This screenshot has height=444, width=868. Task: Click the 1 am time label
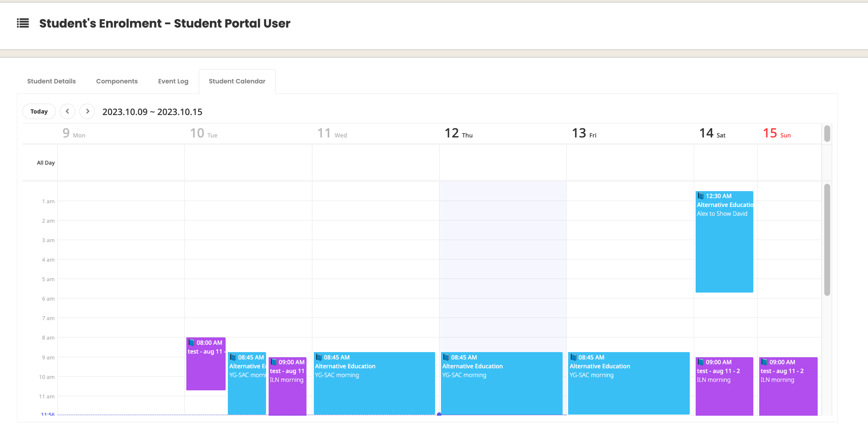48,201
